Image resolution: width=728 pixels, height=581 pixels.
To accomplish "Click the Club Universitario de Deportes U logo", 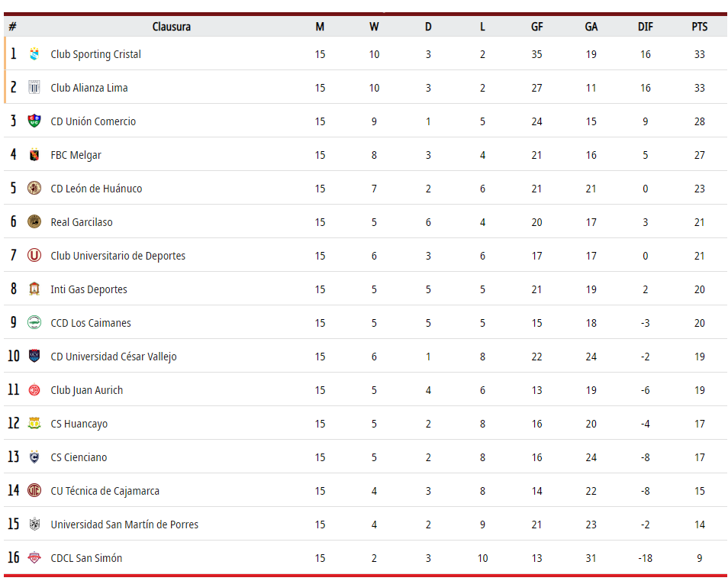I will 34,256.
